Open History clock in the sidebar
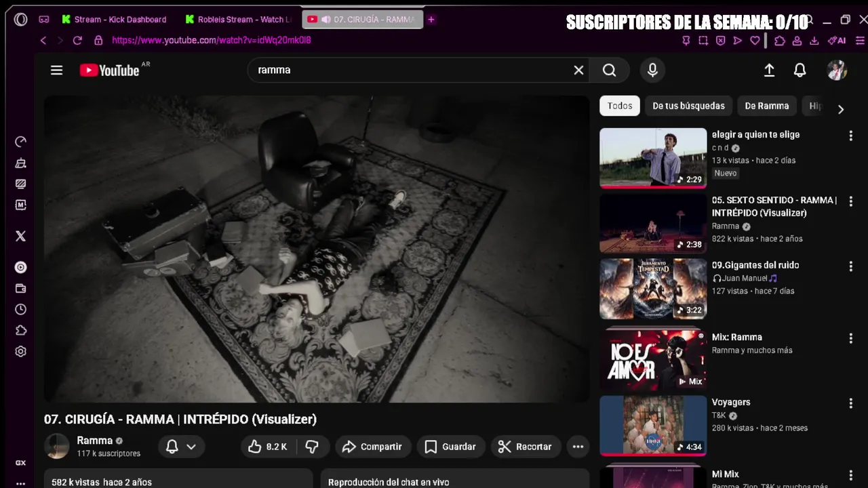The height and width of the screenshot is (488, 868). [x=20, y=309]
